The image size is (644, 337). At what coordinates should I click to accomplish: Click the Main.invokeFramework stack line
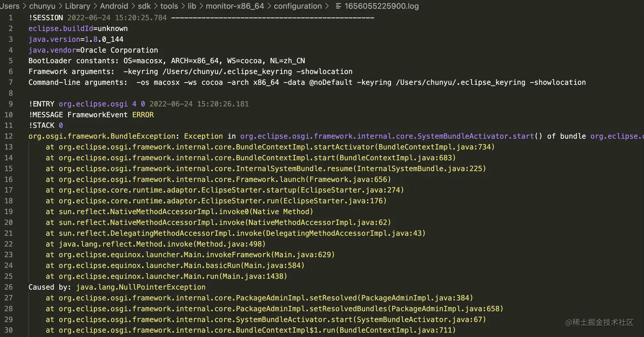point(190,255)
